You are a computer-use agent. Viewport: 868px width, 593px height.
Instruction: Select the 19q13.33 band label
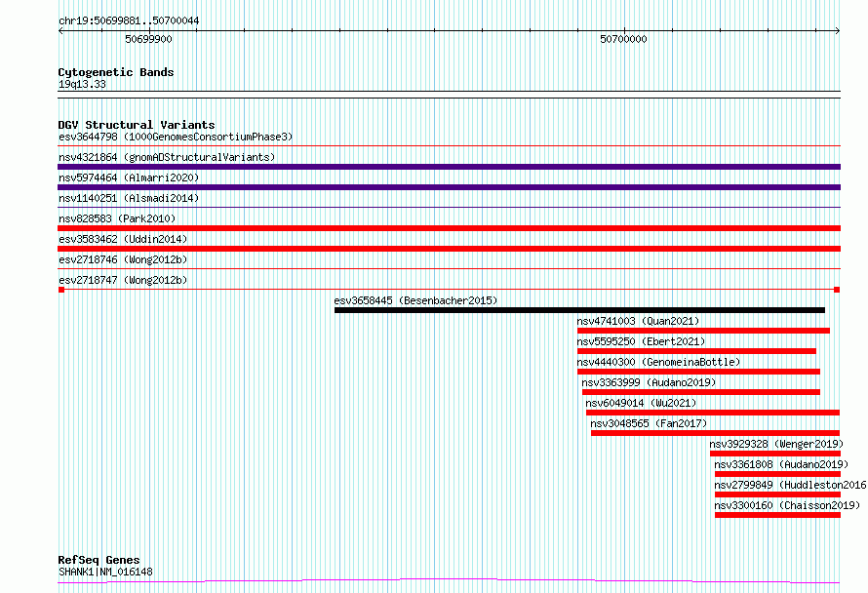[x=82, y=85]
